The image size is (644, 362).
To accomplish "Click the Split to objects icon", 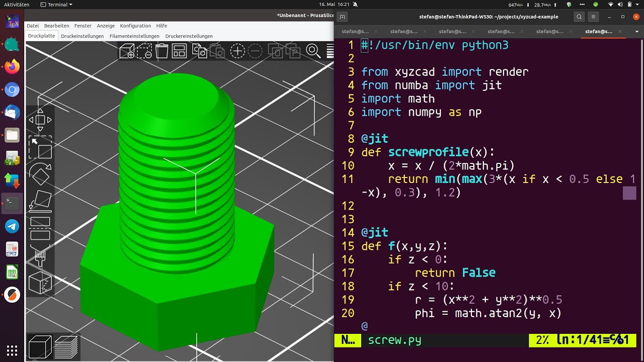I will point(275,51).
